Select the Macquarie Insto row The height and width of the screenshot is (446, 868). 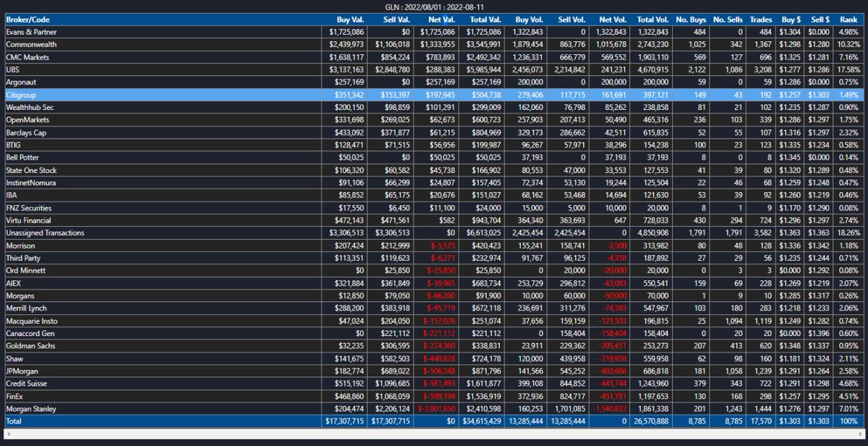click(433, 321)
